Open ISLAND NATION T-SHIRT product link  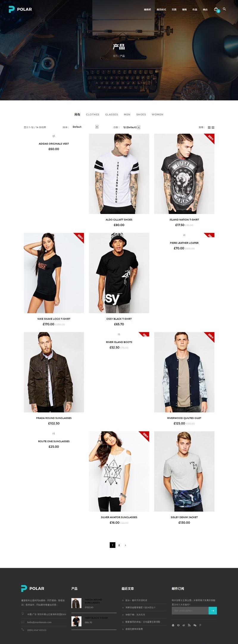click(184, 220)
